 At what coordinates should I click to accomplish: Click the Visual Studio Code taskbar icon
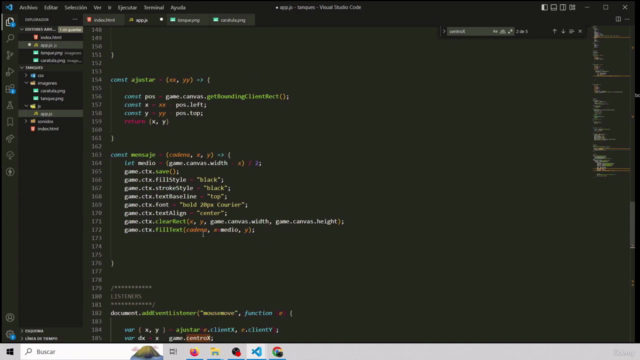257,351
